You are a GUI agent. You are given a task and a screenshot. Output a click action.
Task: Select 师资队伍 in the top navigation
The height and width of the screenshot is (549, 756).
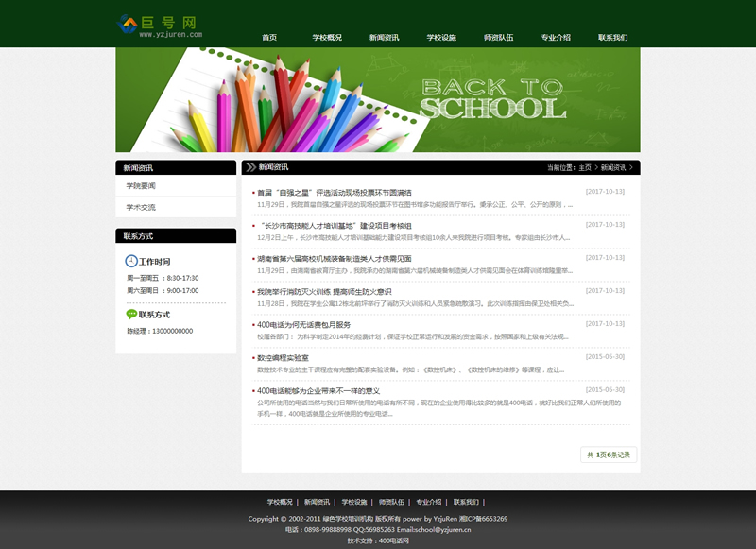point(498,38)
